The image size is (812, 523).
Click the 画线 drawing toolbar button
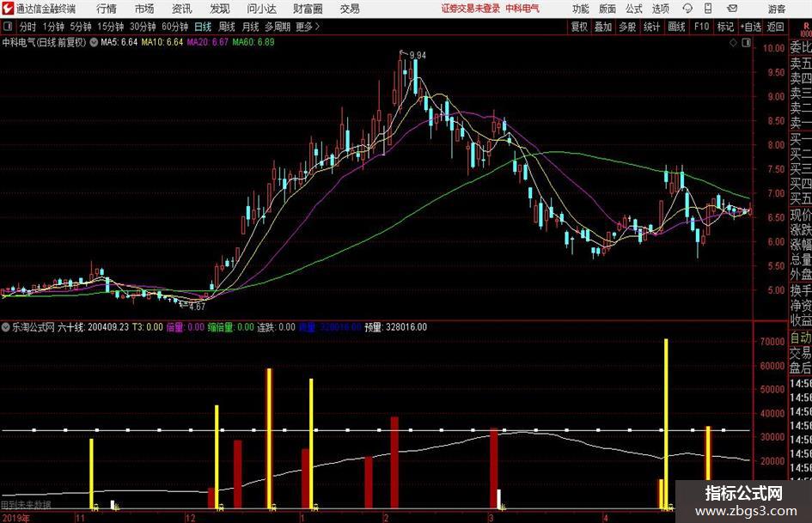pos(676,27)
